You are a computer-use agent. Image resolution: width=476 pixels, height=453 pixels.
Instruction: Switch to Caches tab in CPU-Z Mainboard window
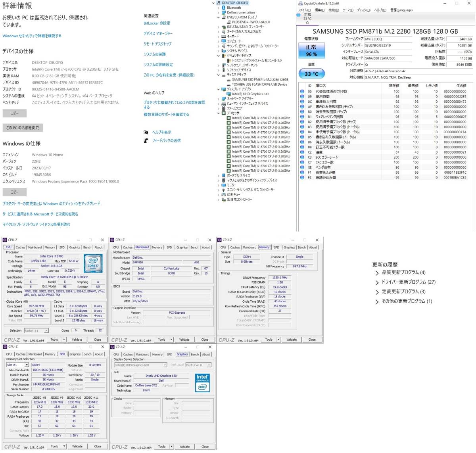point(128,248)
